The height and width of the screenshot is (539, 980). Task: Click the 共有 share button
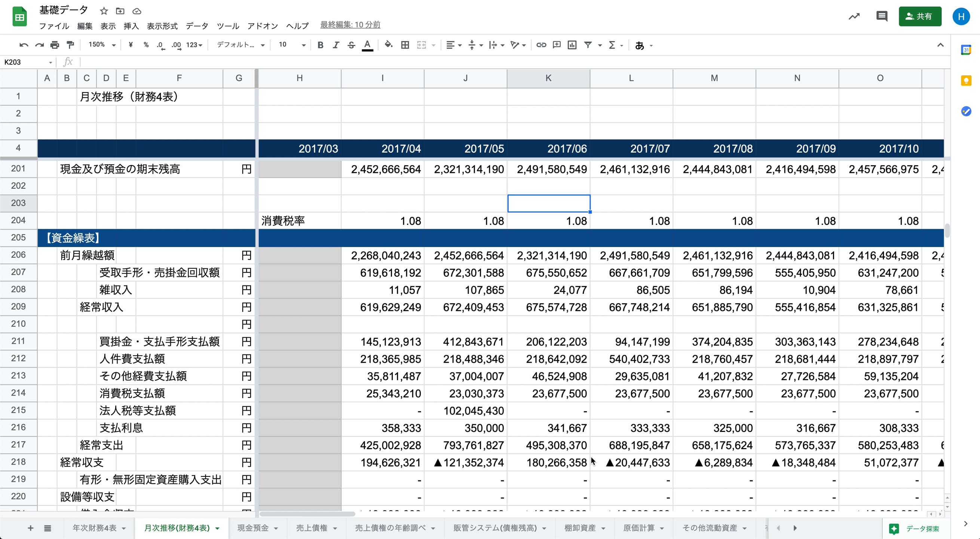[x=919, y=16]
